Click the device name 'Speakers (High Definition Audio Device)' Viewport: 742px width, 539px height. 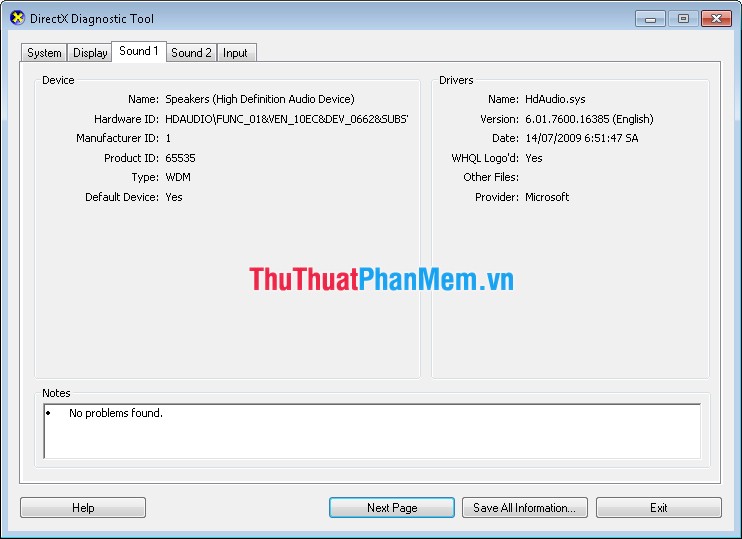260,99
